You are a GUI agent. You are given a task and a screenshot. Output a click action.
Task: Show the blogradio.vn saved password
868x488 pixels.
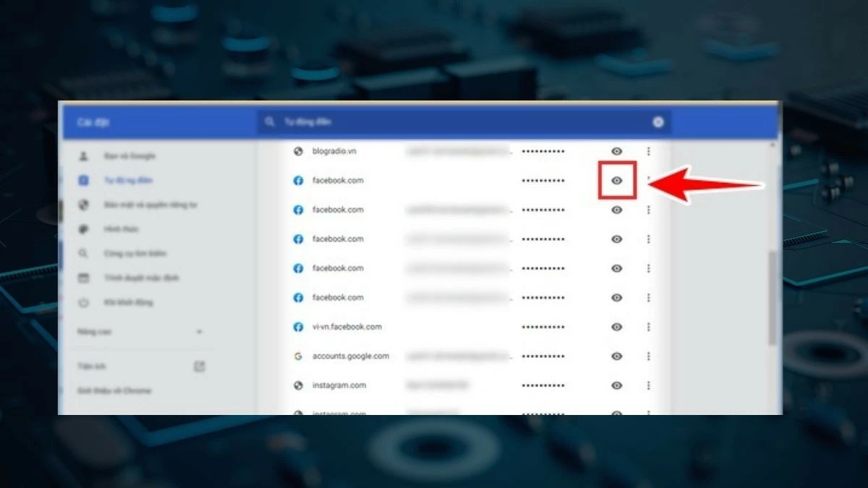click(x=616, y=151)
